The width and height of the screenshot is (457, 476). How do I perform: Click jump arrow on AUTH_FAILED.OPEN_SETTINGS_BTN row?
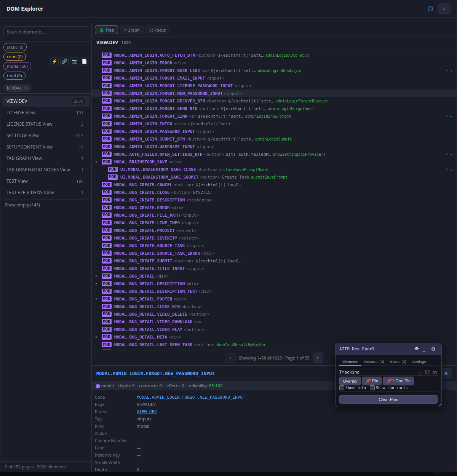point(451,155)
